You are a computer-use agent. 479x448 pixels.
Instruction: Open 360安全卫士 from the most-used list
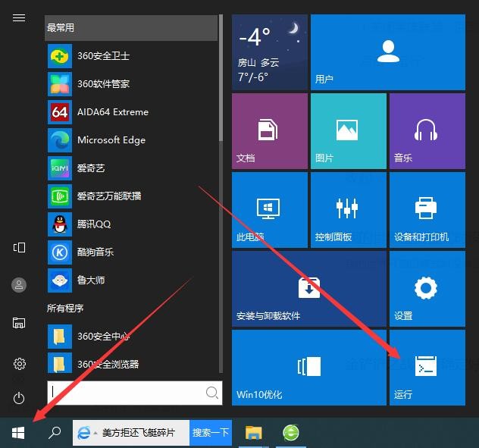(131, 56)
